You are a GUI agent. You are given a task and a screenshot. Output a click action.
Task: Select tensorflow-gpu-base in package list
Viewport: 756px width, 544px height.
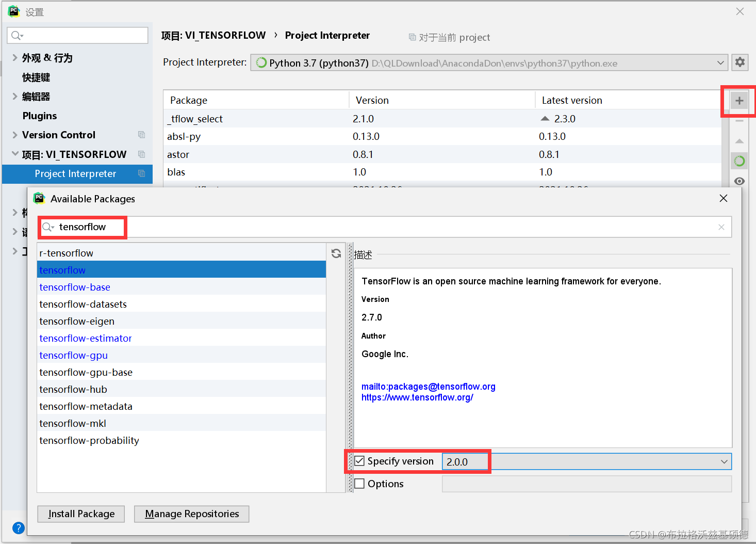pos(182,372)
